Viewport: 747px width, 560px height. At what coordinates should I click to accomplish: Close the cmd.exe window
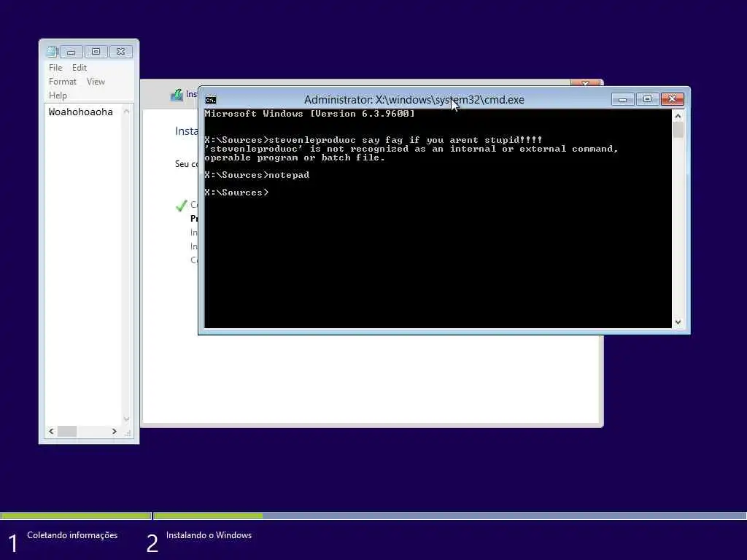point(672,99)
